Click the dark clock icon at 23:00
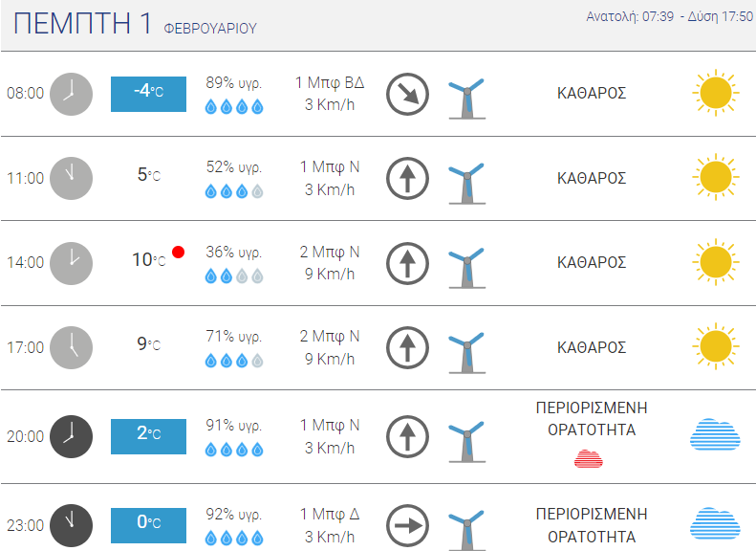The height and width of the screenshot is (551, 756). [72, 525]
